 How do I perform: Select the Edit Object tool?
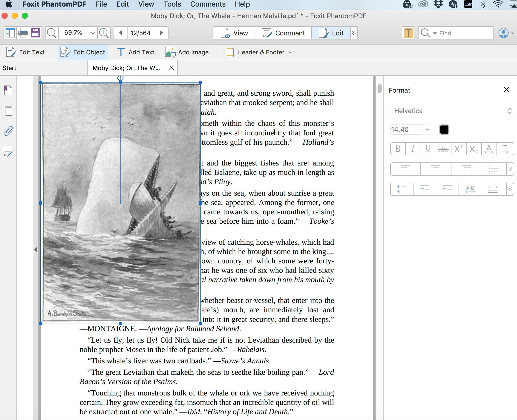coord(83,52)
